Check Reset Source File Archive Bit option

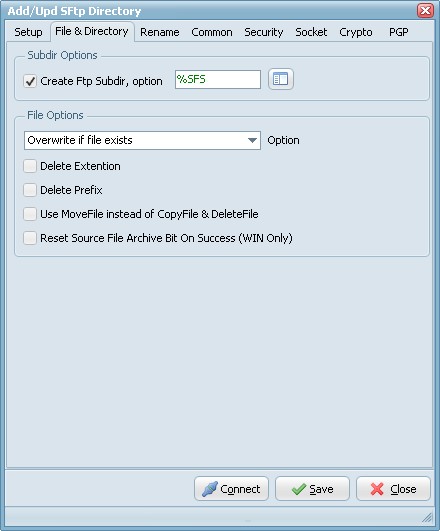pos(30,238)
